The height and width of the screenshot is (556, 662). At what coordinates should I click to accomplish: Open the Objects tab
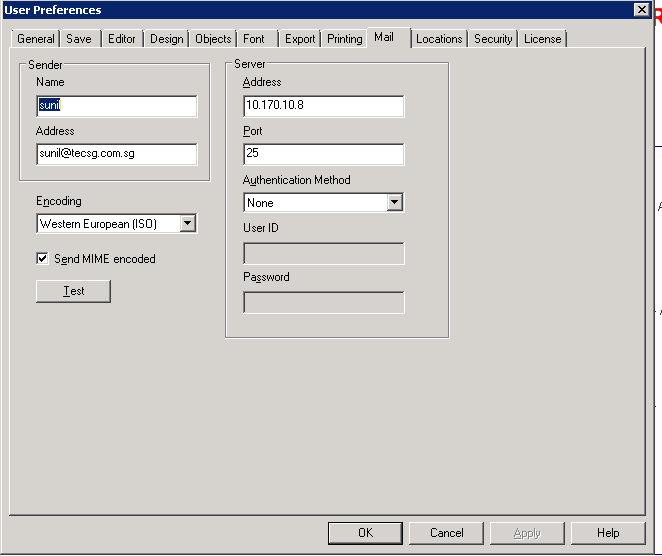(x=213, y=39)
